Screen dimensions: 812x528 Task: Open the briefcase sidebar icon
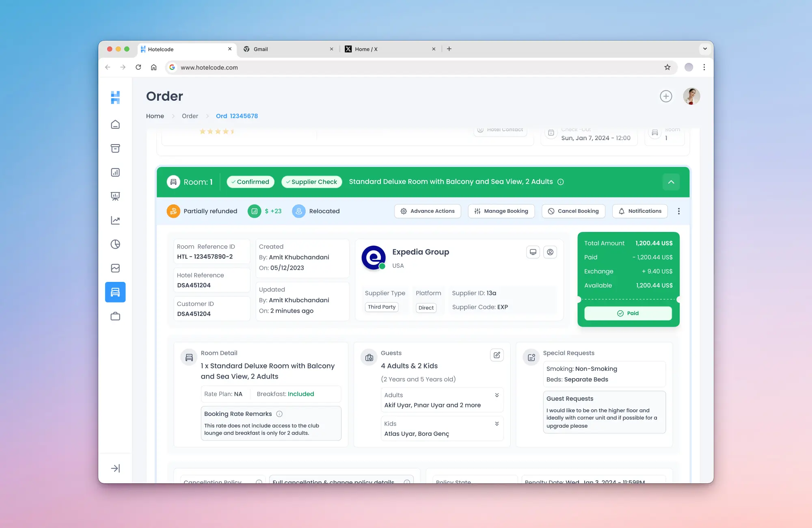(x=115, y=316)
